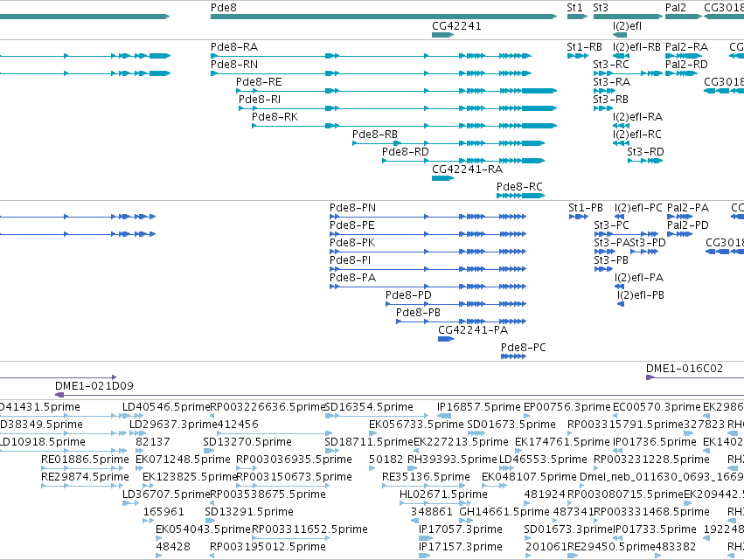
Task: Select the Pde8-RK transcript label
Action: click(275, 117)
